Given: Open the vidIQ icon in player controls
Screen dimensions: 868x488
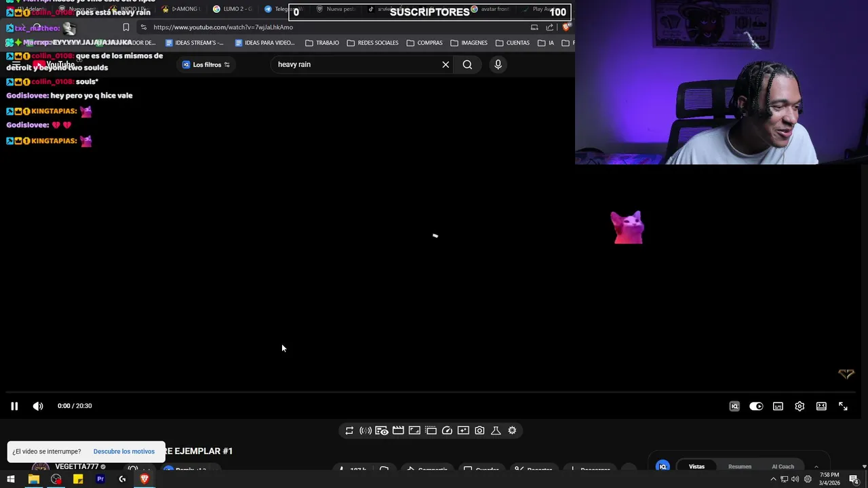Looking at the screenshot, I should click(734, 406).
